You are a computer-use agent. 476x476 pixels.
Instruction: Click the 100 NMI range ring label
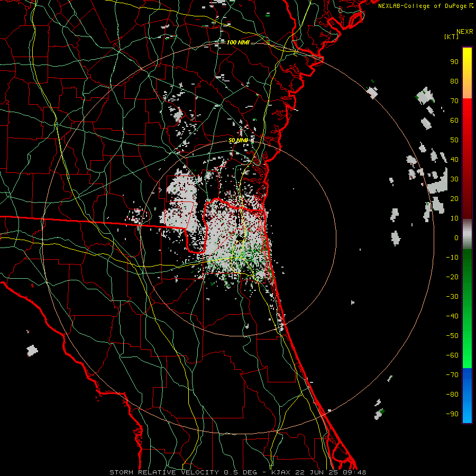tap(238, 42)
